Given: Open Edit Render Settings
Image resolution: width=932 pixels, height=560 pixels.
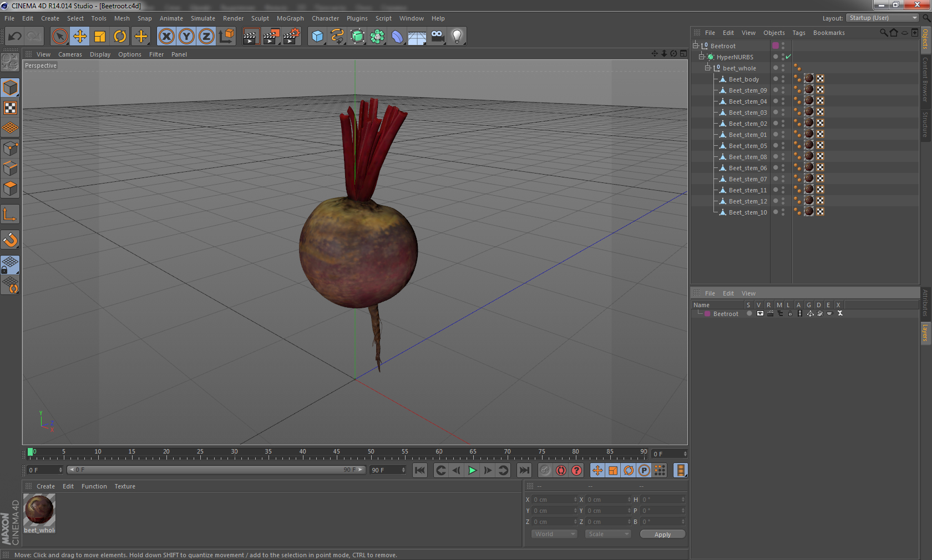Looking at the screenshot, I should [291, 37].
